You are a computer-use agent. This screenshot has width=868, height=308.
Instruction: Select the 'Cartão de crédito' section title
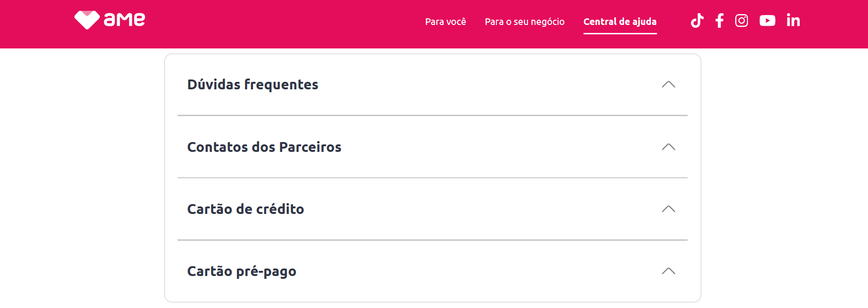(x=245, y=209)
